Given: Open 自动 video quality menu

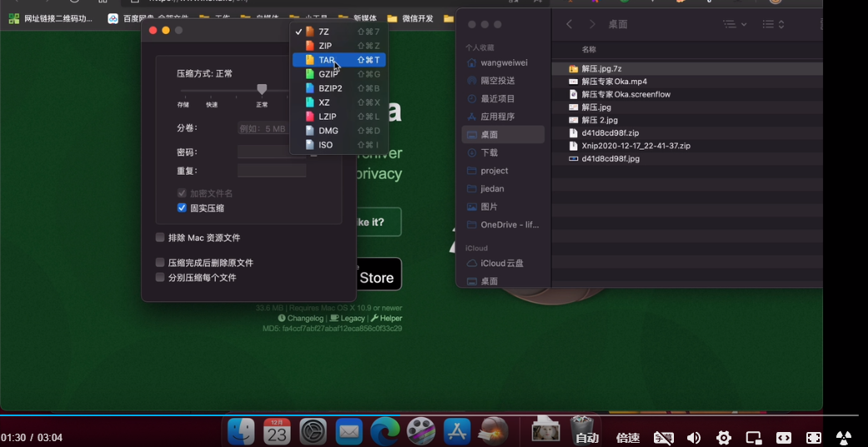Looking at the screenshot, I should (x=587, y=438).
